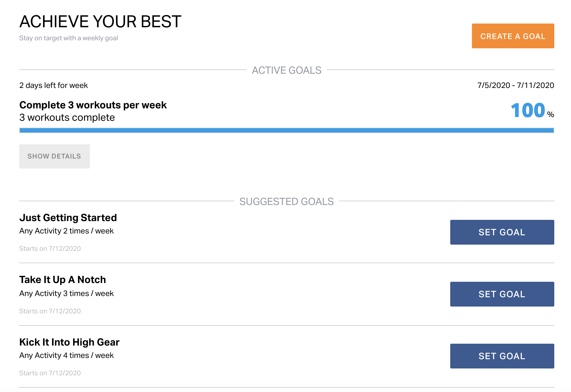This screenshot has width=571, height=392.
Task: Click Any Activity 2 times / week description
Action: click(x=66, y=231)
